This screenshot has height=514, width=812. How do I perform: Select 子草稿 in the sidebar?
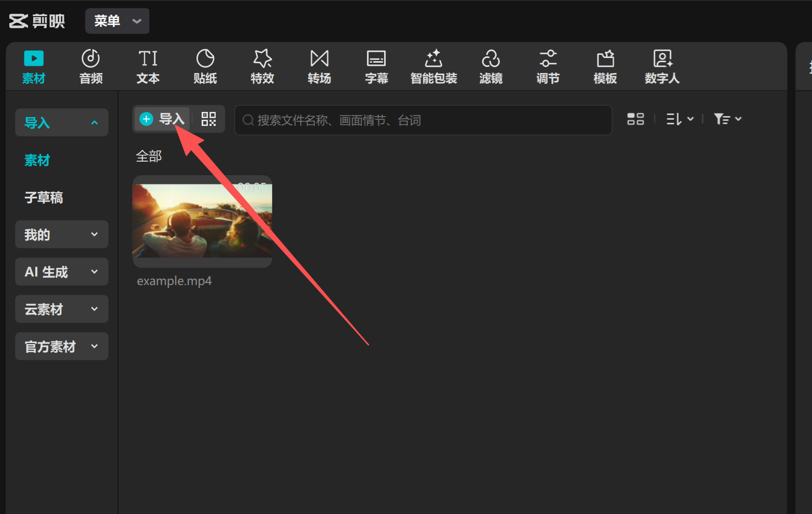(44, 197)
